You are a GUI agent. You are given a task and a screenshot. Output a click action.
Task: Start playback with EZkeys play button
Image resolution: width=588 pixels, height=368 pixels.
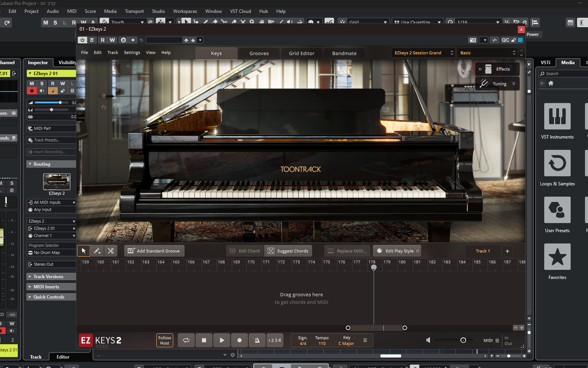[222, 340]
